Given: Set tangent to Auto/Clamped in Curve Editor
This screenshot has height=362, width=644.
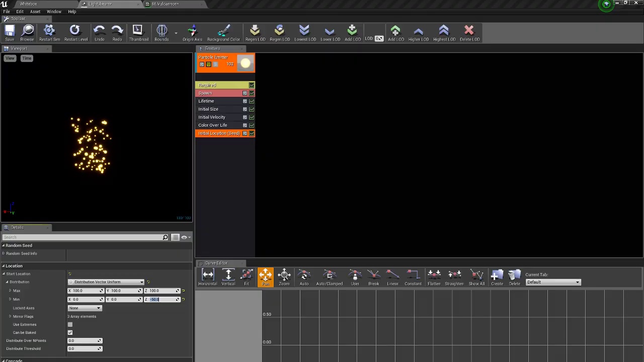Looking at the screenshot, I should tap(330, 277).
